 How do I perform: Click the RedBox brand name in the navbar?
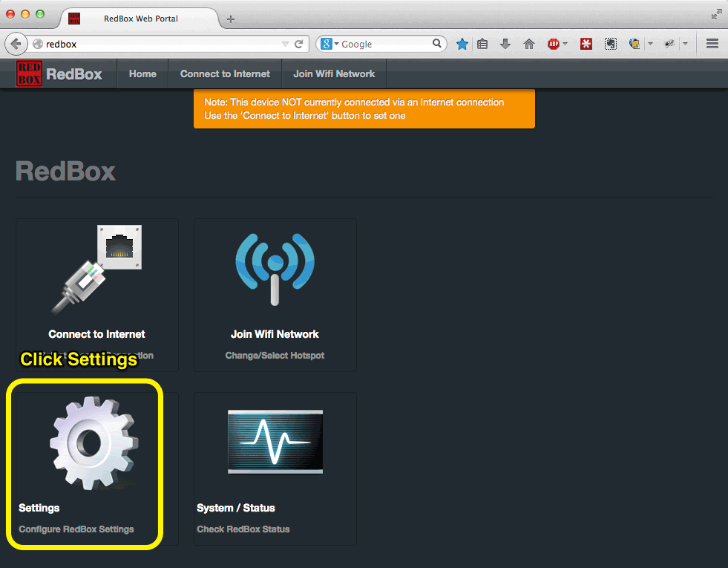click(74, 74)
